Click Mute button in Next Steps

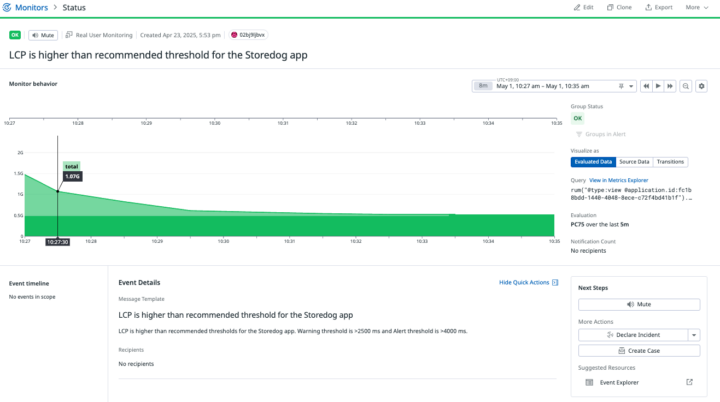[639, 304]
